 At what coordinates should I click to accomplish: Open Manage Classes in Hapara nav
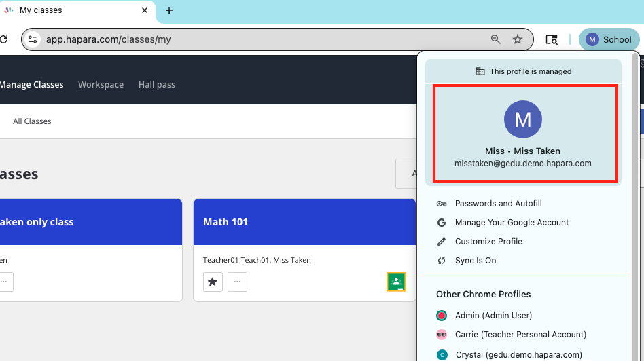pos(32,85)
